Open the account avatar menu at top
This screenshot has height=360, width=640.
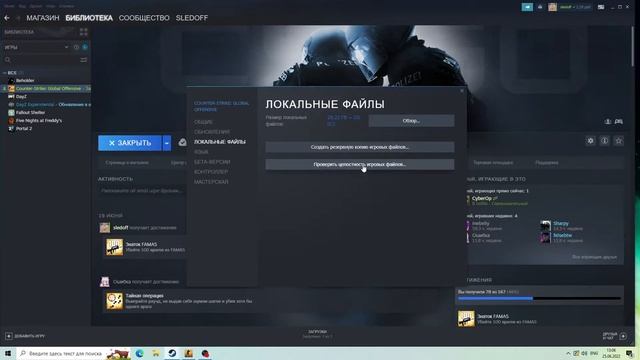click(552, 7)
